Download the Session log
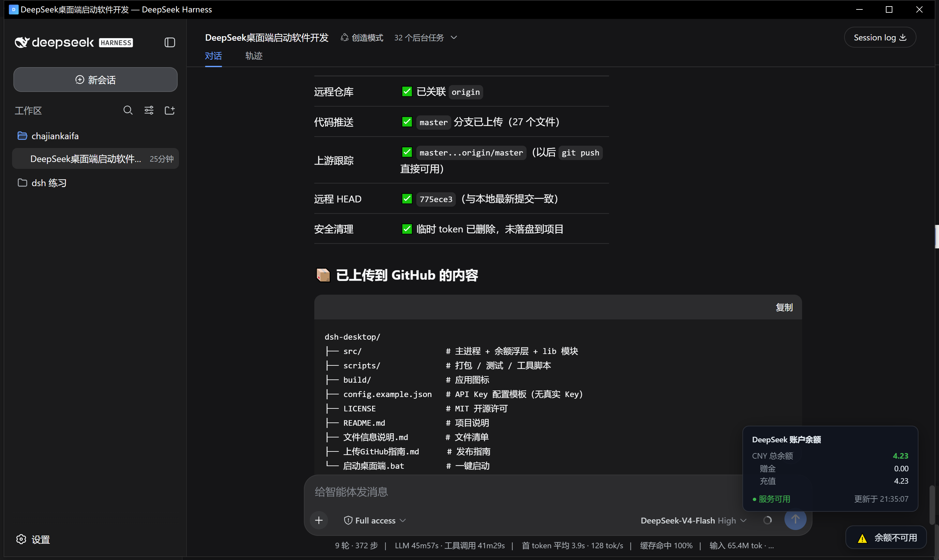The width and height of the screenshot is (939, 560). pyautogui.click(x=880, y=37)
